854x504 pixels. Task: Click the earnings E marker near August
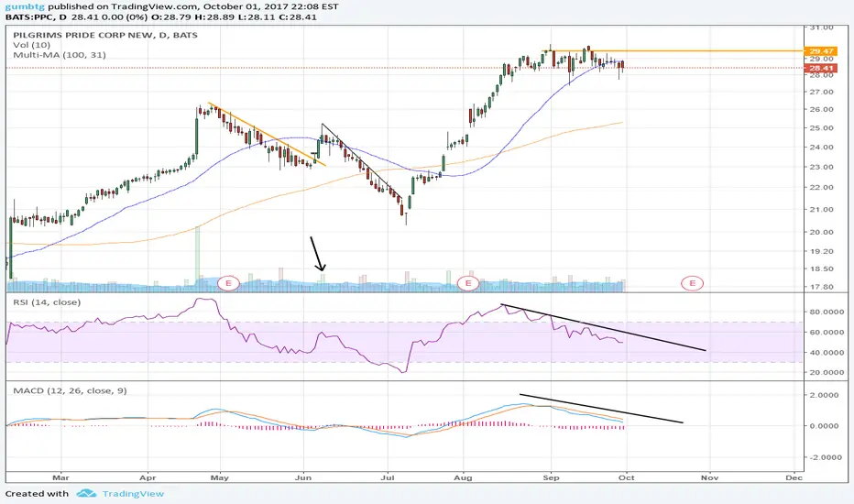click(x=468, y=283)
